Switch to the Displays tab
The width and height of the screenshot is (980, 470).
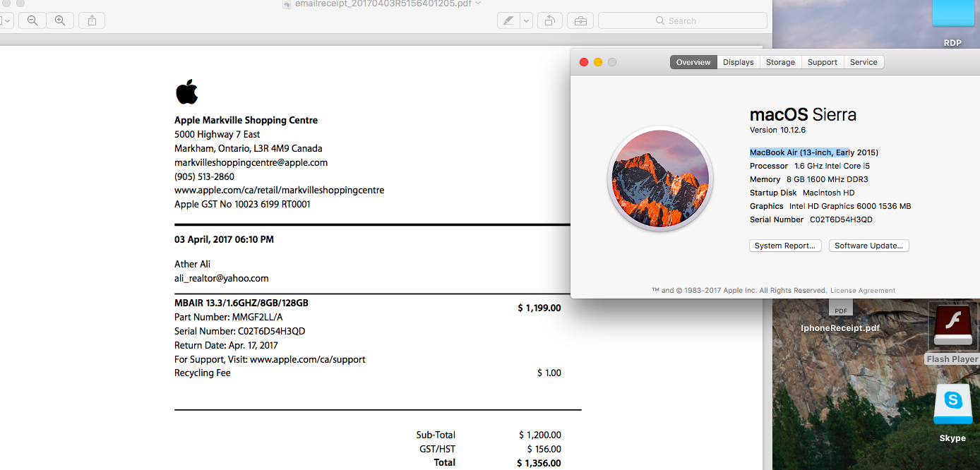[x=739, y=62]
